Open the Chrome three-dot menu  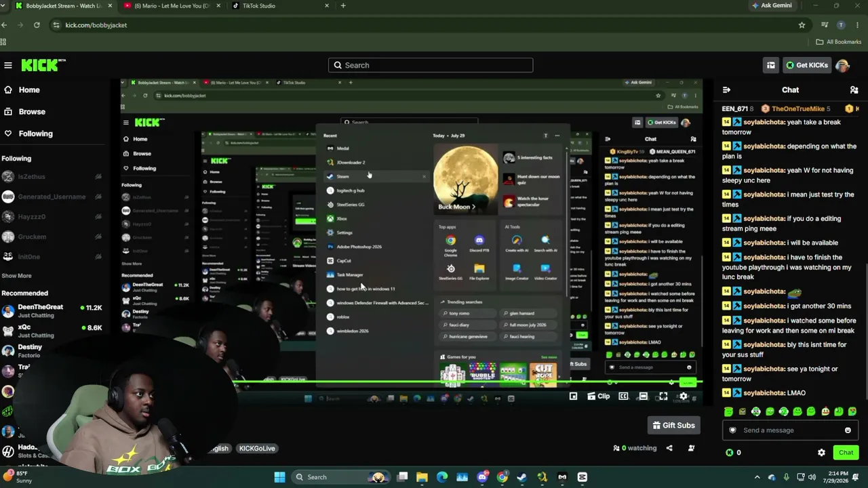[857, 25]
